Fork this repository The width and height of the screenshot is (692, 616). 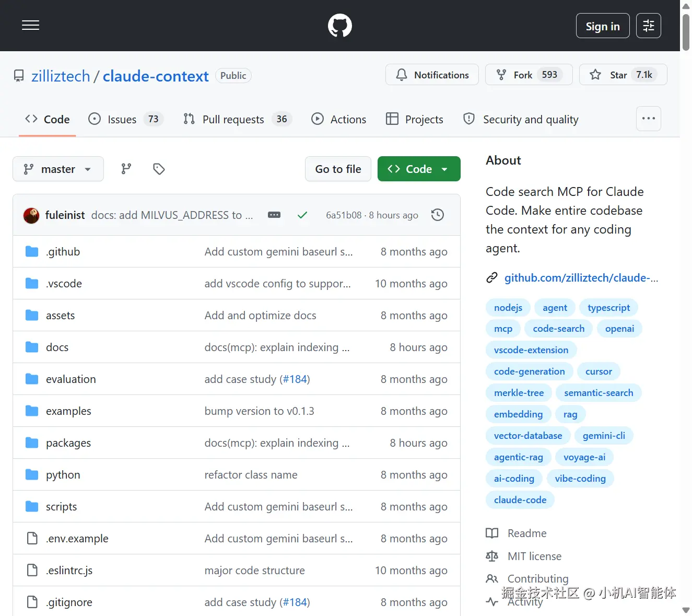point(529,75)
